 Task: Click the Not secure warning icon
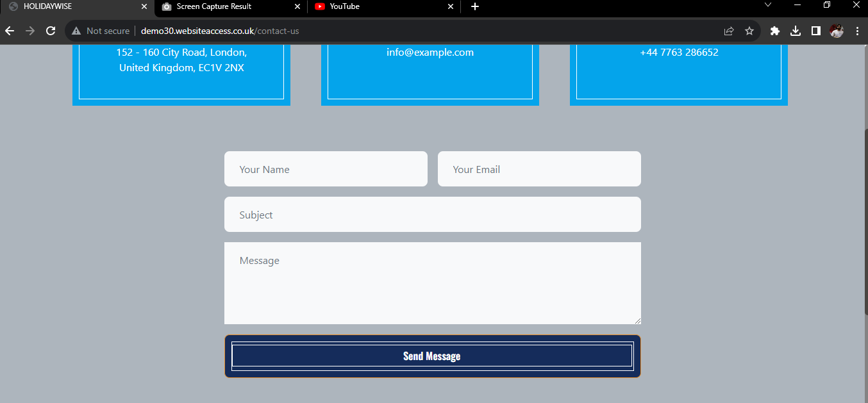tap(76, 31)
